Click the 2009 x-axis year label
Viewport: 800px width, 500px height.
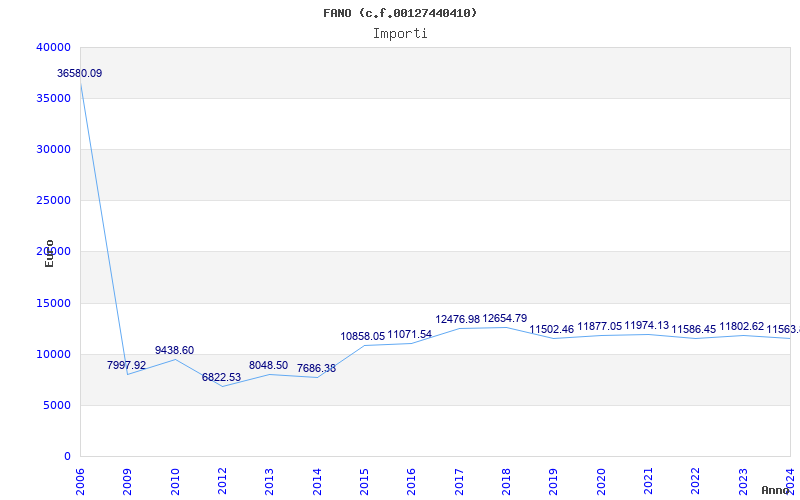[x=128, y=481]
